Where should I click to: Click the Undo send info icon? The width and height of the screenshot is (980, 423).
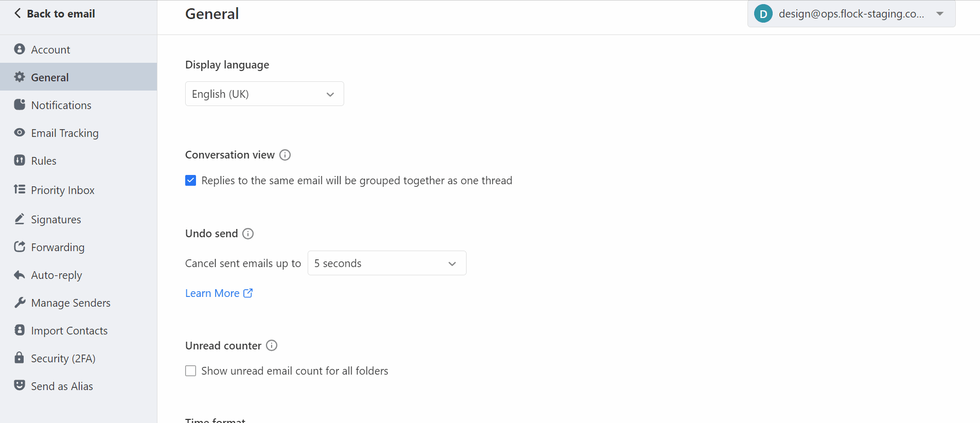point(248,233)
